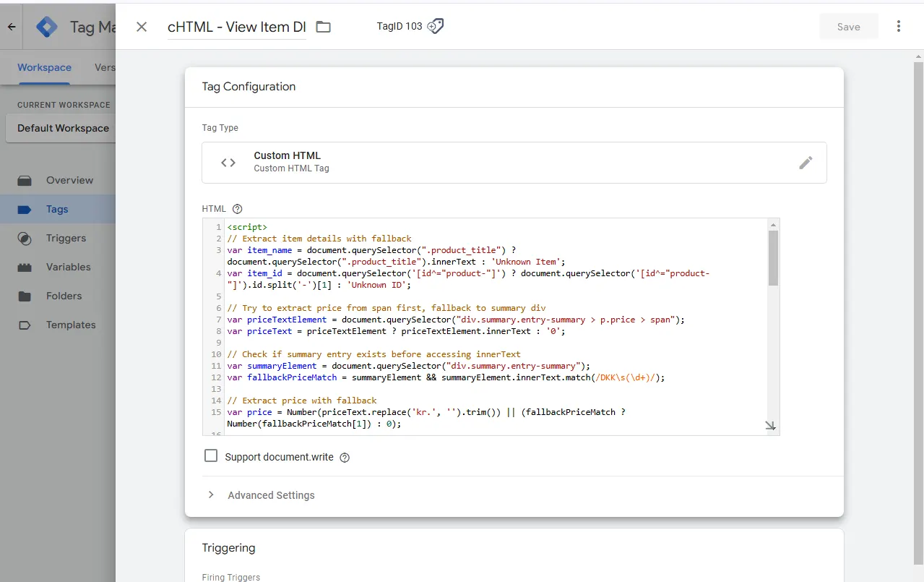Close the tag editor panel

pos(142,27)
